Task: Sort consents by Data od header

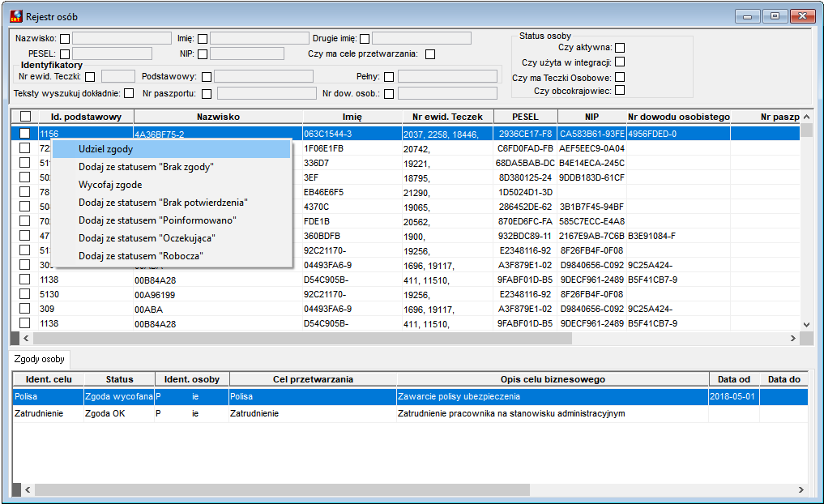Action: point(734,379)
